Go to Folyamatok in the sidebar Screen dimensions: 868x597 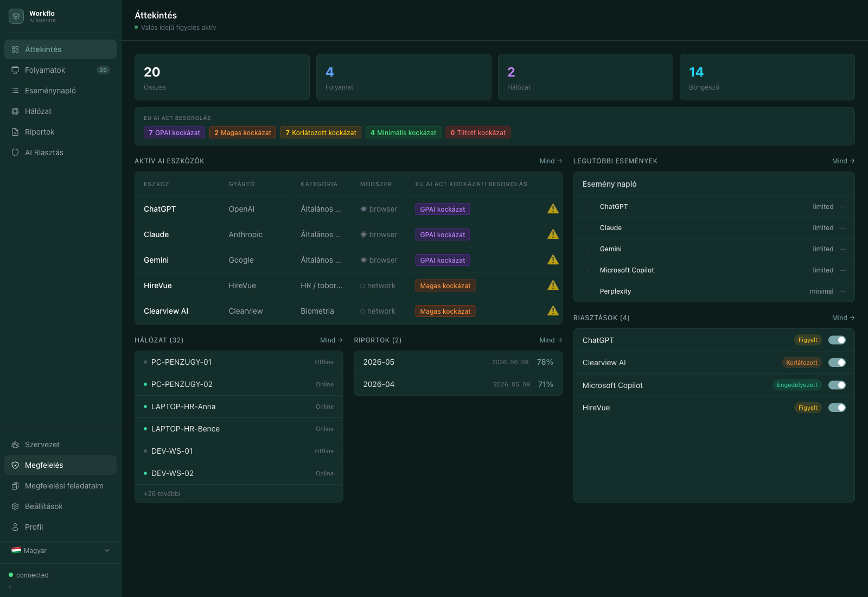tap(60, 70)
